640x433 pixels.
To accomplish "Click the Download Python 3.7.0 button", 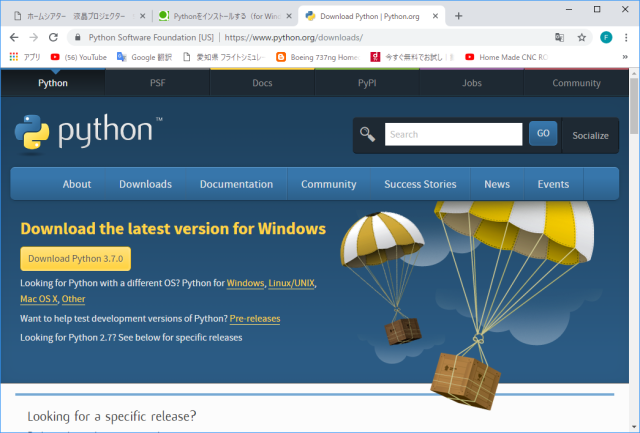I will click(76, 259).
